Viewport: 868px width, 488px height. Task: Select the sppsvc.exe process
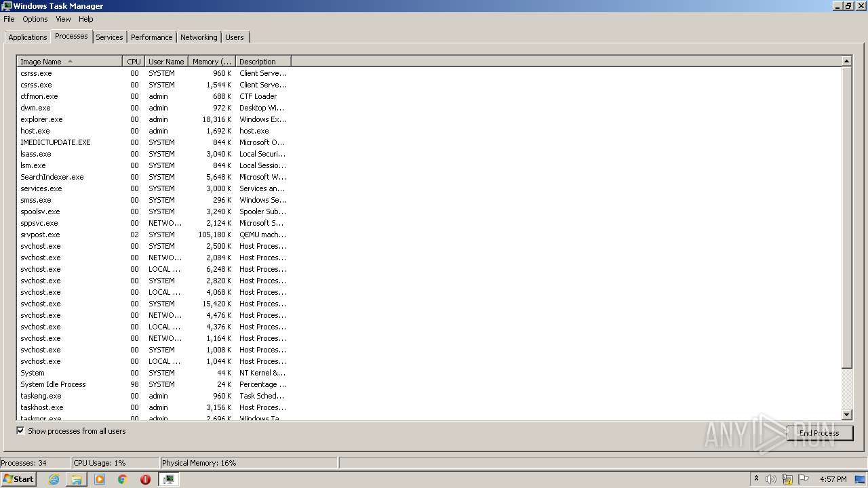153,223
